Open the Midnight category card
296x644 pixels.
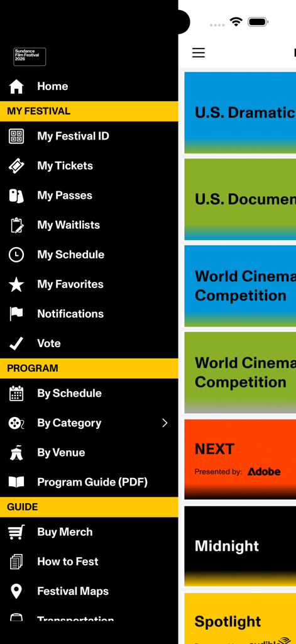point(240,546)
